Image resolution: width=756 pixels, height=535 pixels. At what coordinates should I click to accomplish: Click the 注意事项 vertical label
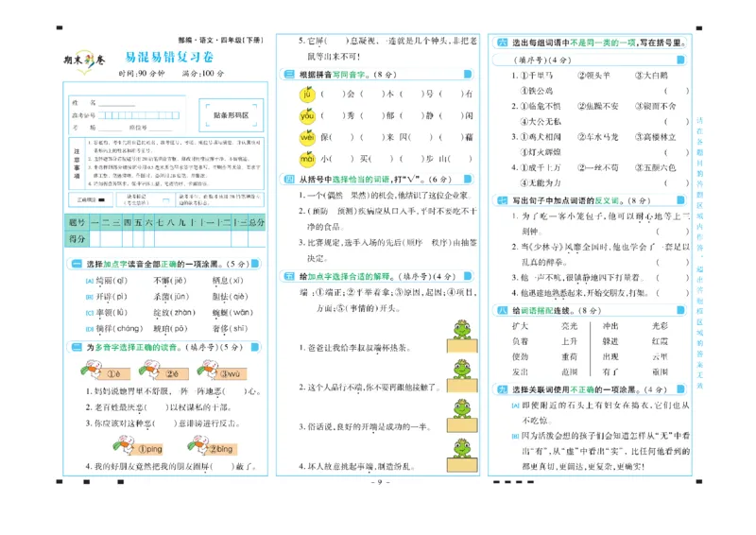point(77,164)
